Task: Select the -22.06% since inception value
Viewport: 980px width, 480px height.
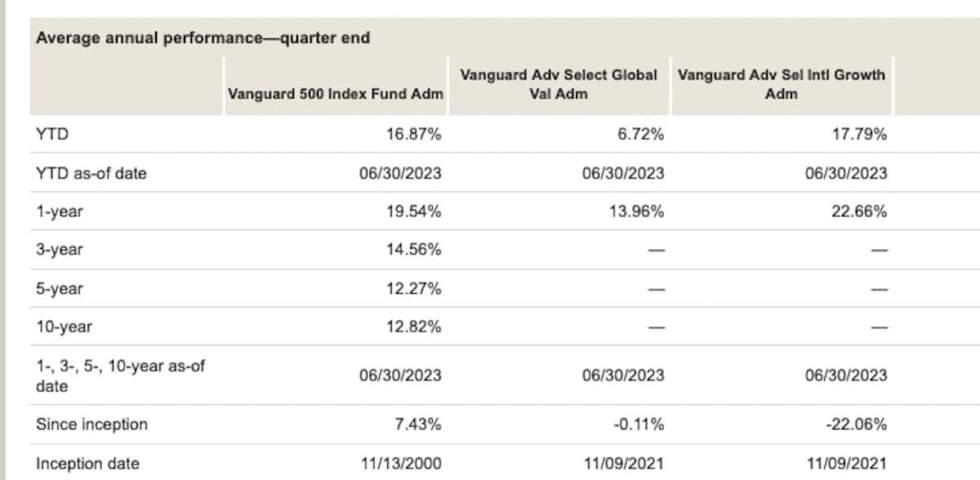Action: (x=857, y=424)
